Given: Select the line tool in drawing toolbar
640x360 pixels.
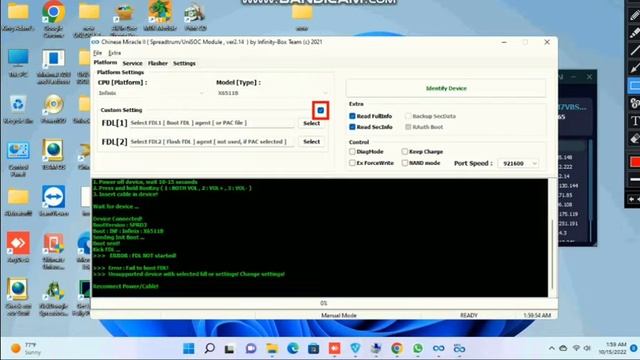Looking at the screenshot, I should 634,50.
